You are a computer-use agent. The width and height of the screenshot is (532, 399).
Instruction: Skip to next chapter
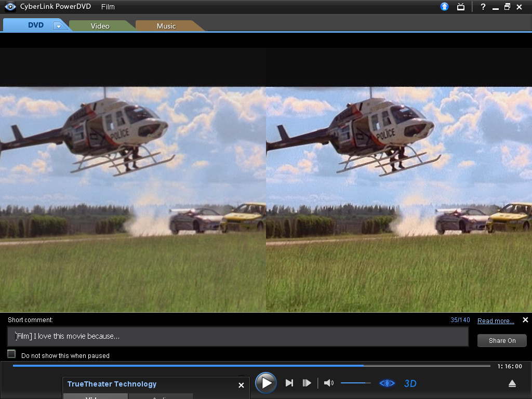[x=289, y=383]
